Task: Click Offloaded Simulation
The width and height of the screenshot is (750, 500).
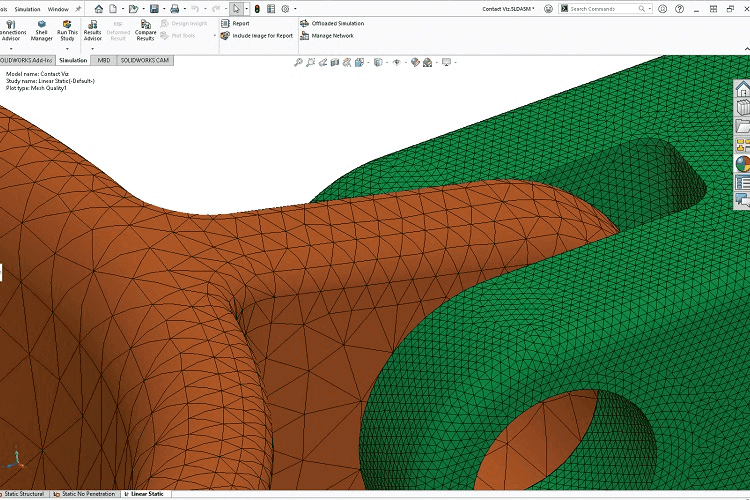Action: coord(332,23)
